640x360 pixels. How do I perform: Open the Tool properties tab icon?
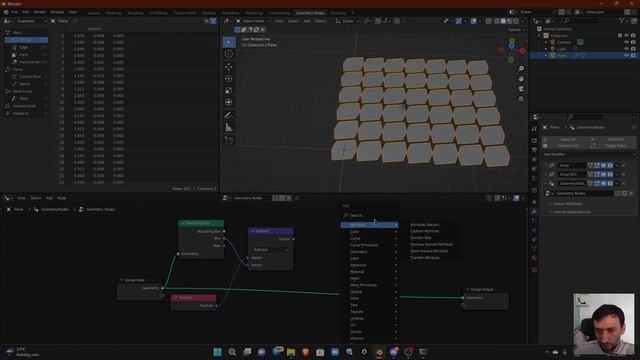click(534, 129)
